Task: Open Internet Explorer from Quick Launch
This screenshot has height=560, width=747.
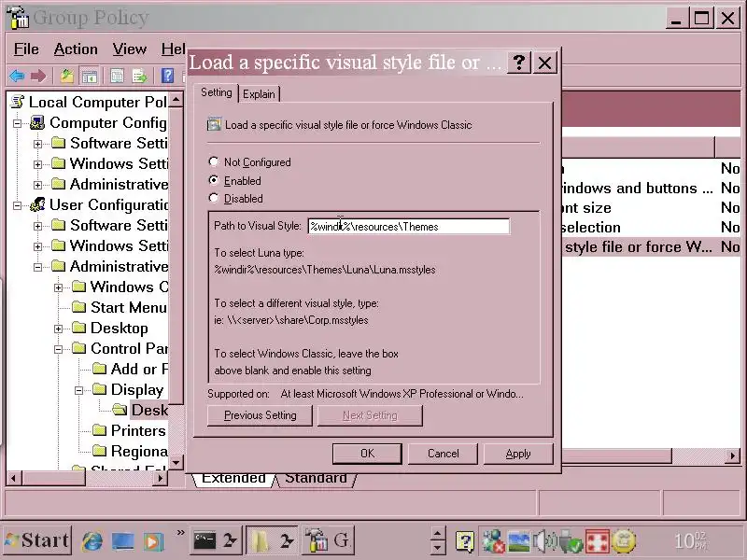Action: coord(92,541)
